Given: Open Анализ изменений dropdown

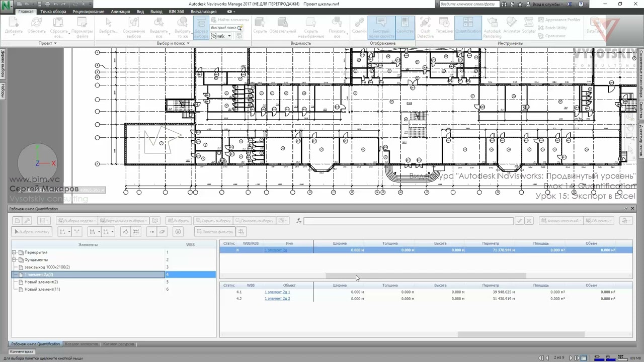Looking at the screenshot, I should coord(561,221).
